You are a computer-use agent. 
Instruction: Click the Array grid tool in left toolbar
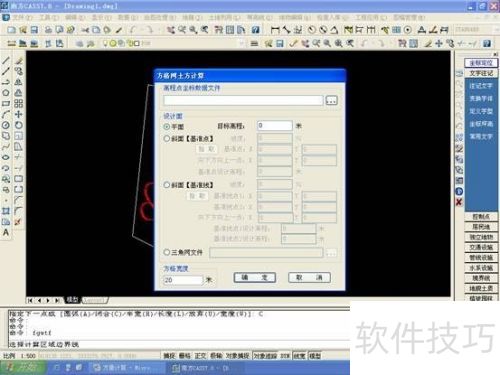19,104
